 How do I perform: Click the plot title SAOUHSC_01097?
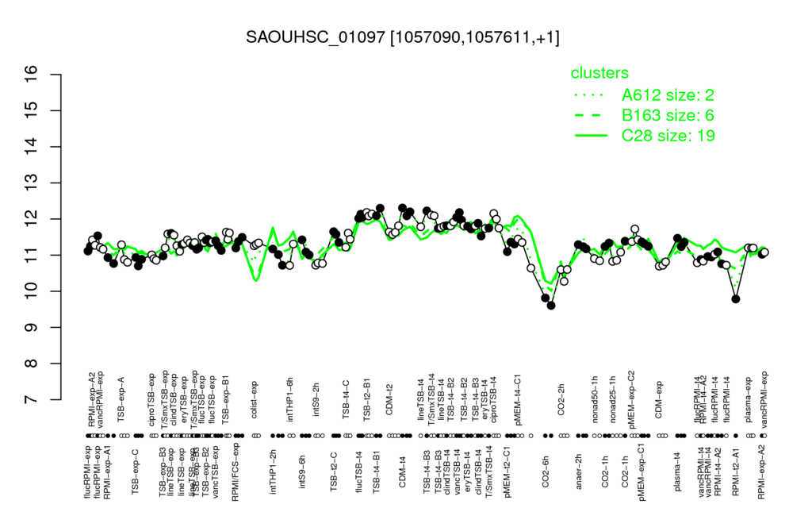pyautogui.click(x=316, y=37)
